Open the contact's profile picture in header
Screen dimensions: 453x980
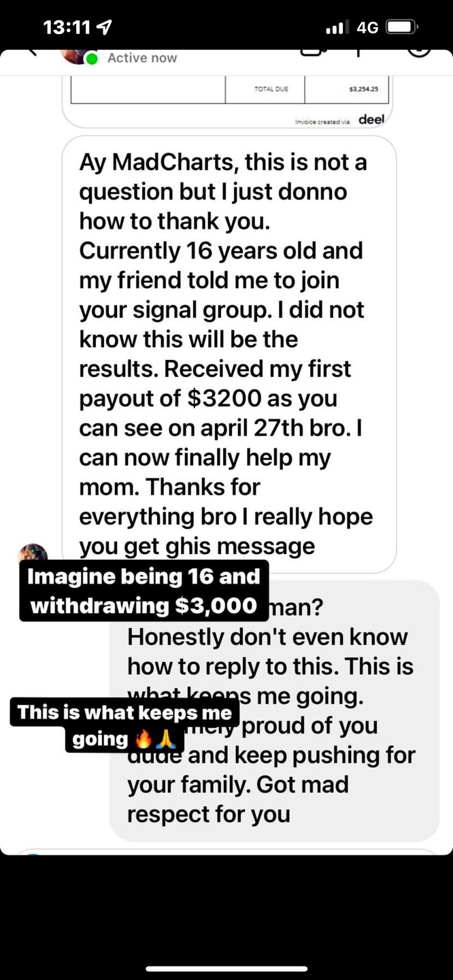(x=73, y=56)
